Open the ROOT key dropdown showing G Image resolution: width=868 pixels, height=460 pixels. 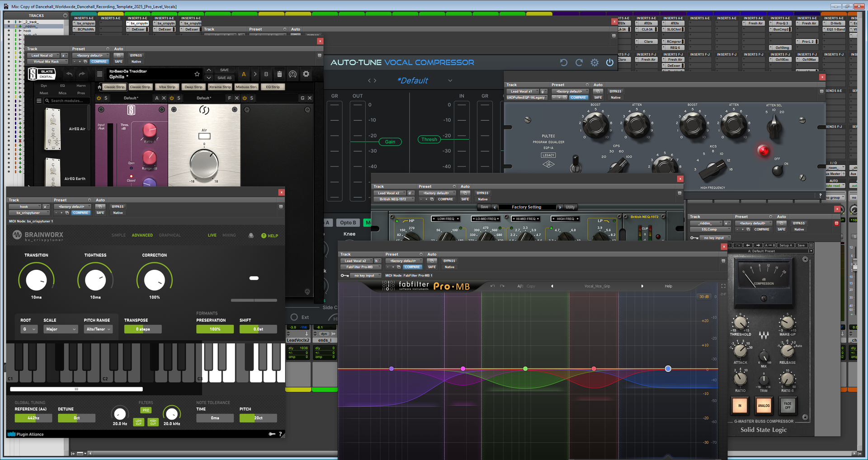click(28, 329)
